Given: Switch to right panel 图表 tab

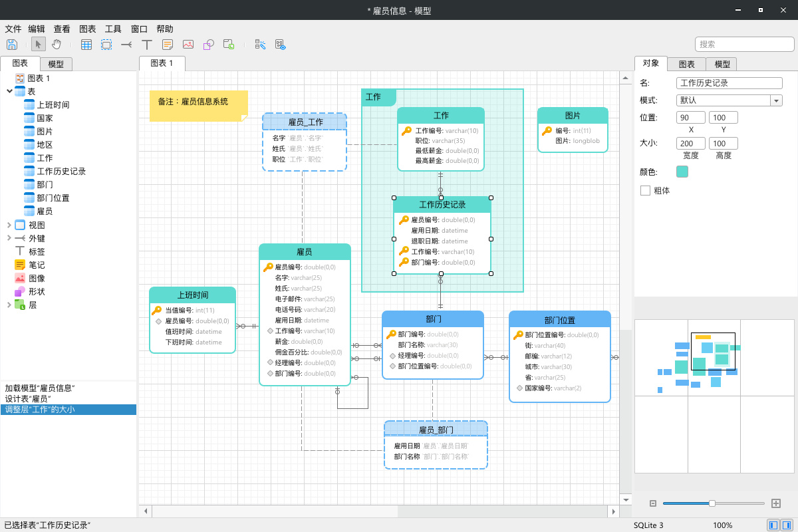Looking at the screenshot, I should pyautogui.click(x=687, y=64).
